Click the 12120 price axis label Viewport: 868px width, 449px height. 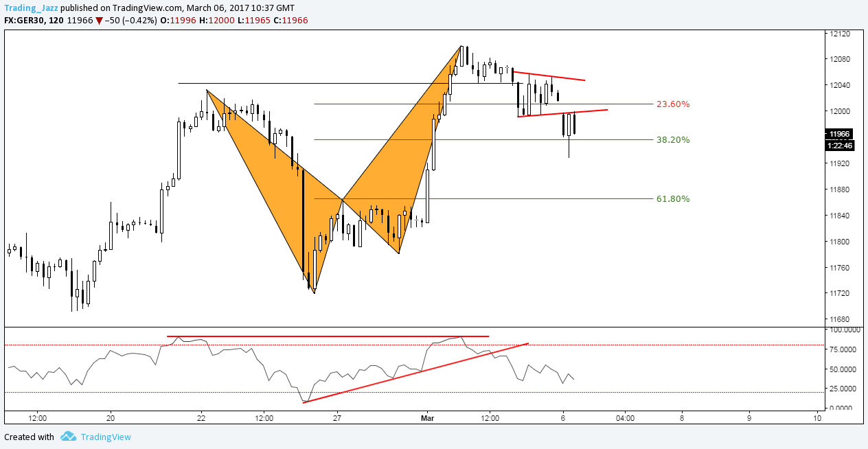coord(841,34)
